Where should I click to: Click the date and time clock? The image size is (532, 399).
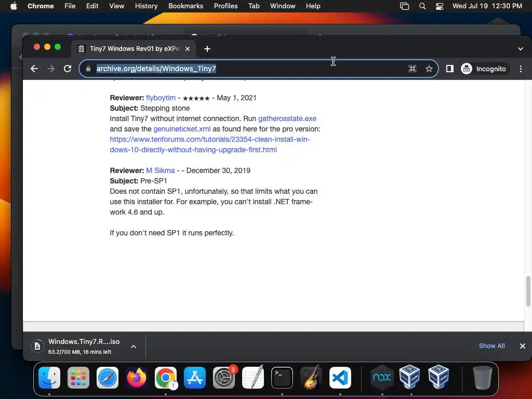click(x=487, y=6)
